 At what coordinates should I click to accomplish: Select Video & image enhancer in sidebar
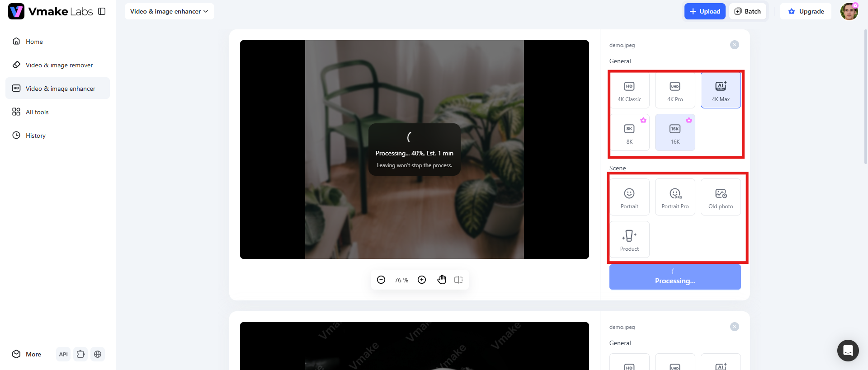[x=57, y=88]
